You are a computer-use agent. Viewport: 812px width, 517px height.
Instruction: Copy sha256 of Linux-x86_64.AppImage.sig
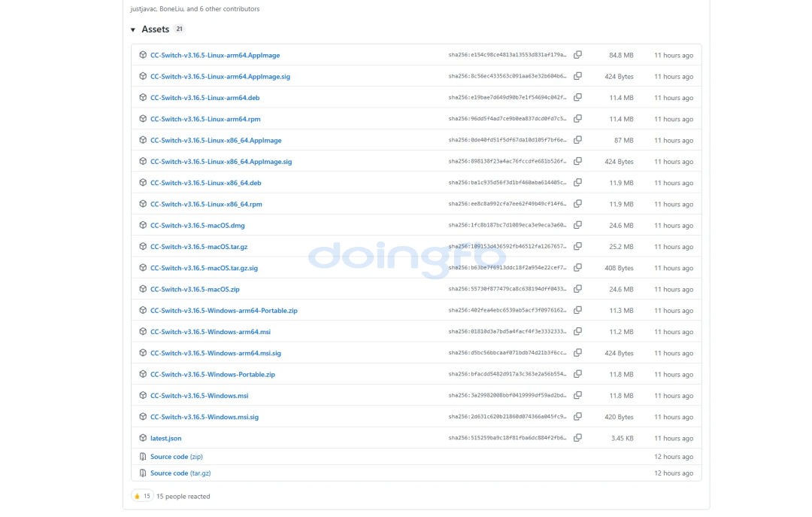point(577,161)
